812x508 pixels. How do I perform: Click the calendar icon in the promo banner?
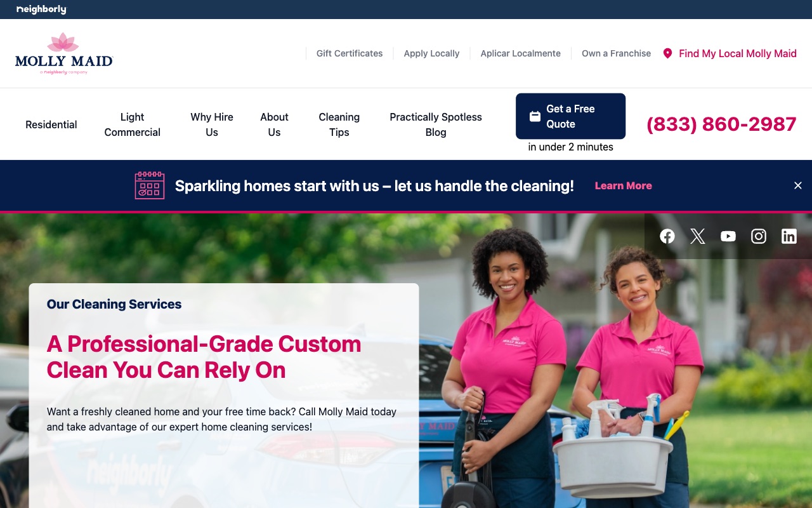150,185
